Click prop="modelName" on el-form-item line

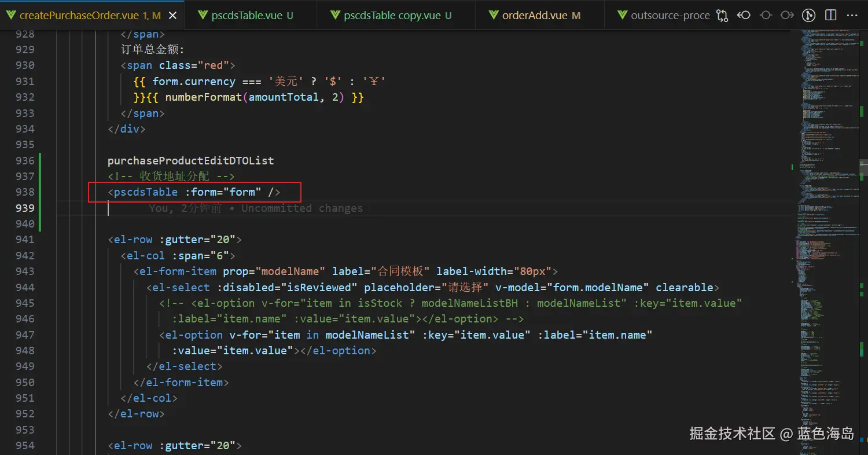(x=274, y=271)
